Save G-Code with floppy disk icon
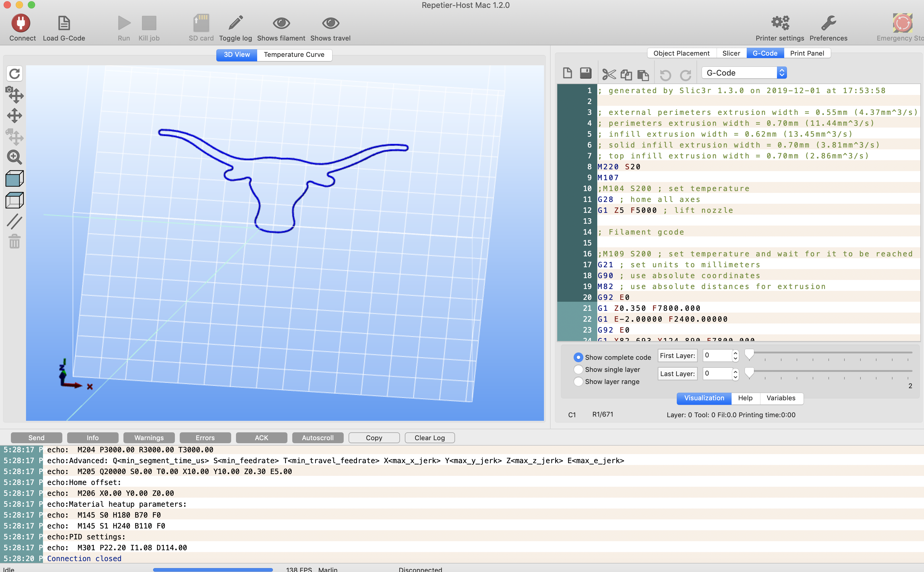This screenshot has width=924, height=572. click(585, 73)
